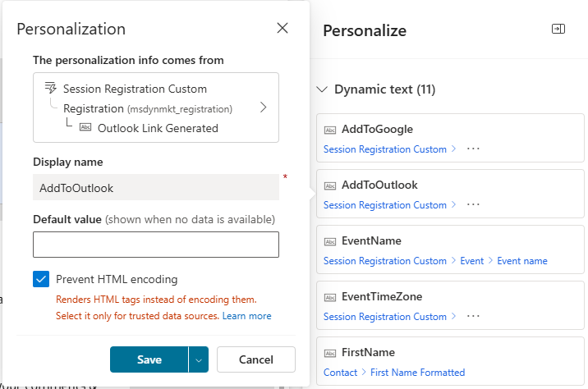Uncheck Prevent HTML encoding checkbox
The width and height of the screenshot is (588, 389).
click(x=41, y=279)
